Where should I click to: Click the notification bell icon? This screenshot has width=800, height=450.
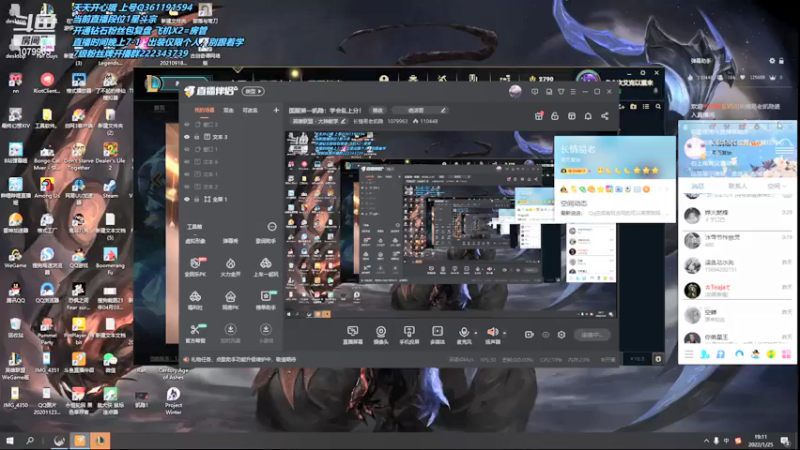coord(588,116)
